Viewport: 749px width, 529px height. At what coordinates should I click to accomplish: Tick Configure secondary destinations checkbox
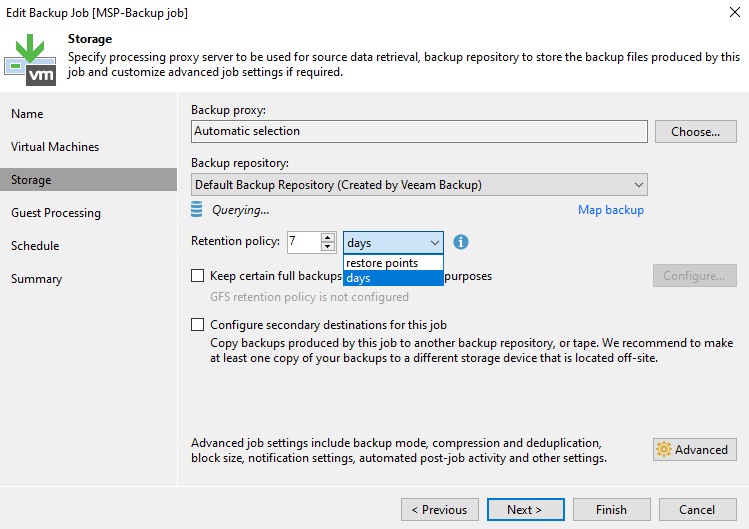coord(197,324)
